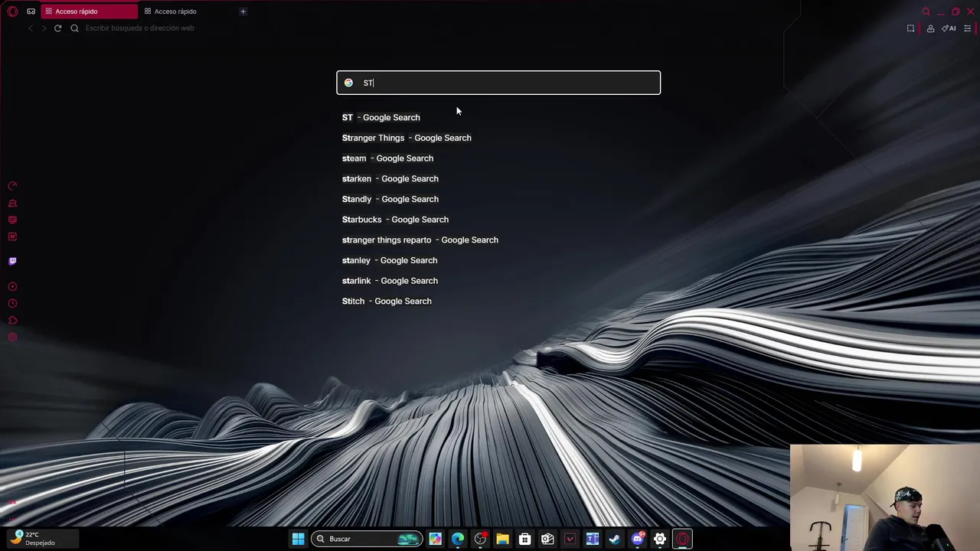Open the striped panel icon in sidebar
980x551 pixels.
click(x=12, y=220)
